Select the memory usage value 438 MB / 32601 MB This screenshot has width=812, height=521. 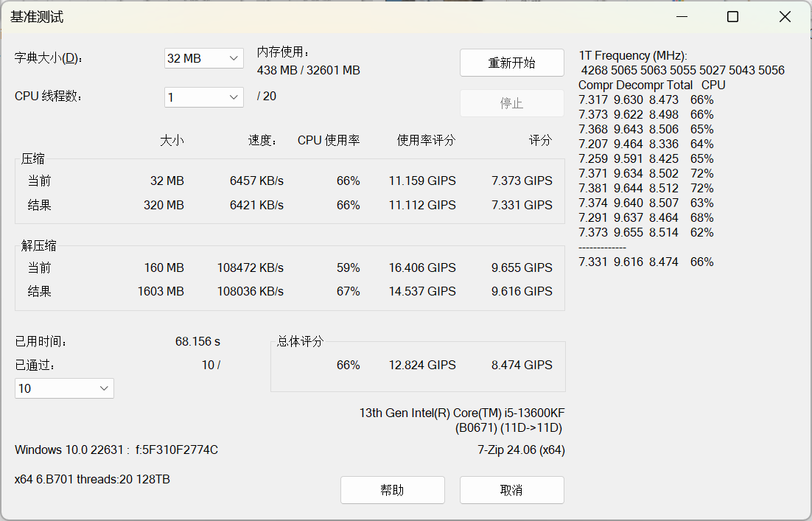[308, 71]
